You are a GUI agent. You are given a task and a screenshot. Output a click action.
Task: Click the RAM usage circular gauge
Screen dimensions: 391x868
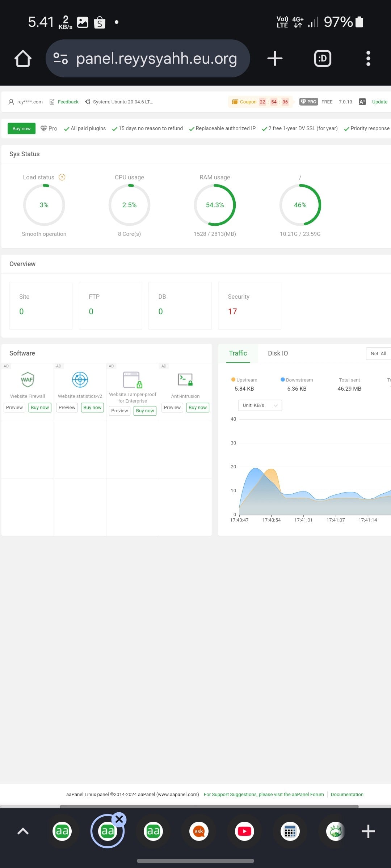(215, 205)
